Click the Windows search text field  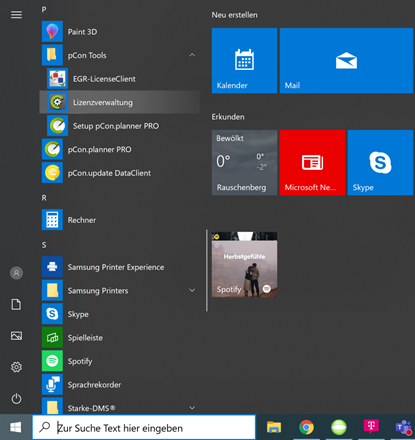coord(144,428)
